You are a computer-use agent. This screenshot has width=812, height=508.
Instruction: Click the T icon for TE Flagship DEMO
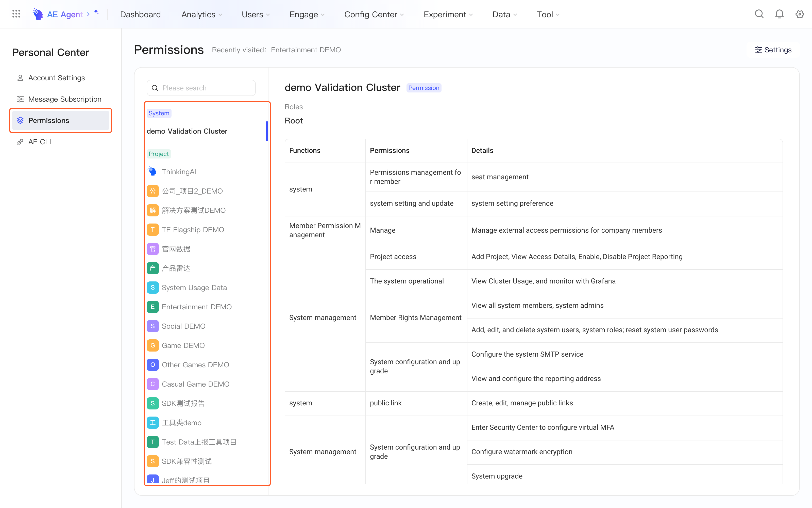coord(153,229)
